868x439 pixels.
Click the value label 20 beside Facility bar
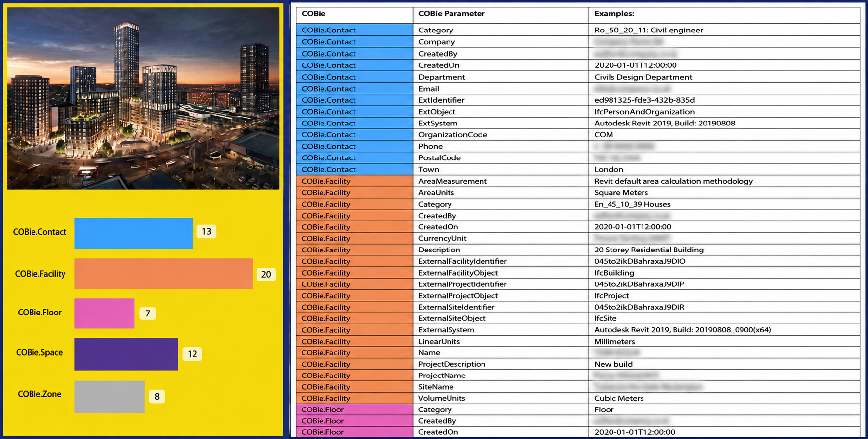[266, 274]
